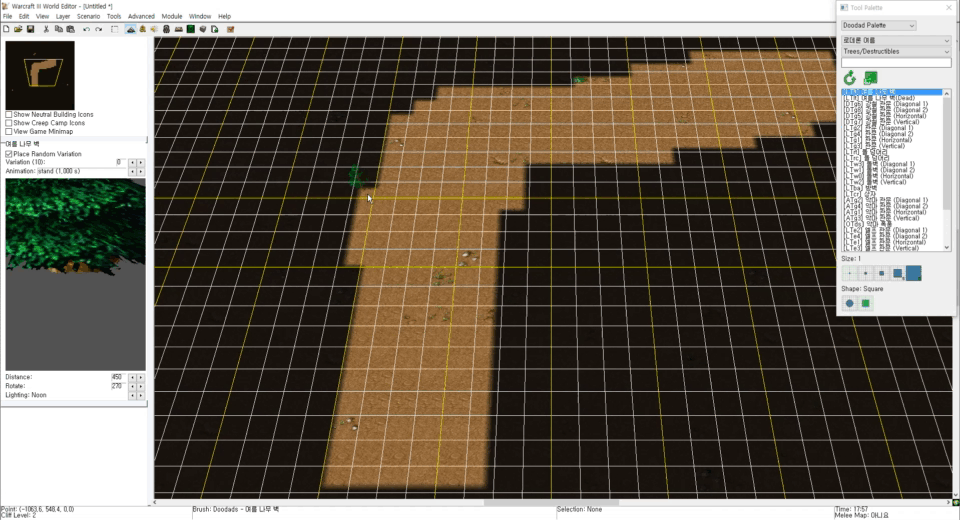Open the View menu

tap(42, 17)
